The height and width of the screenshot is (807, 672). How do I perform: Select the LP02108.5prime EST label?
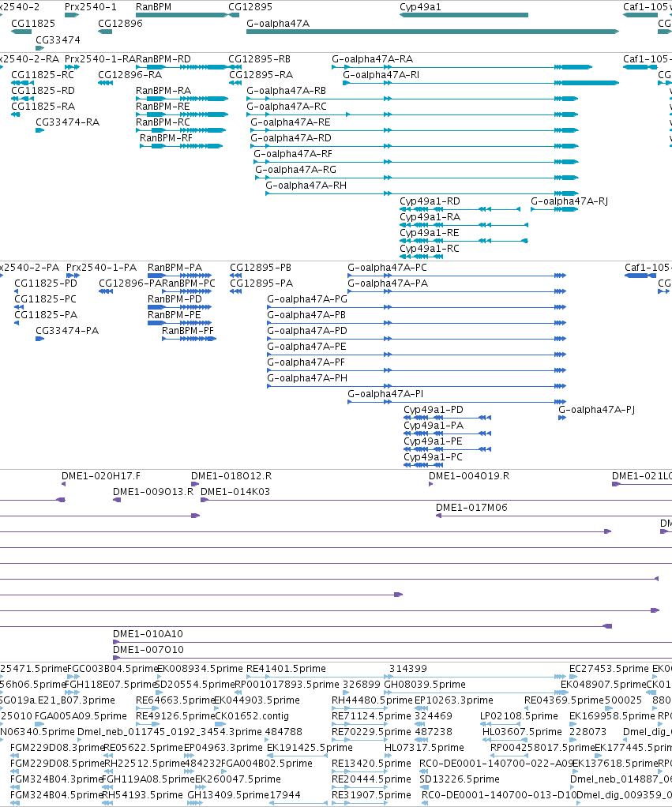coord(519,716)
